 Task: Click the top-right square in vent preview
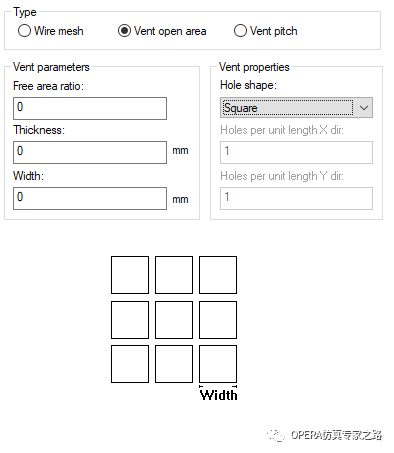(218, 275)
